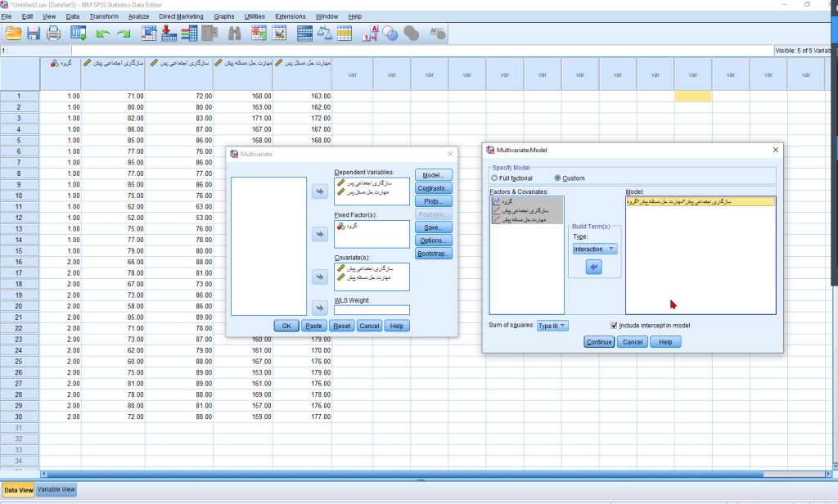This screenshot has width=838, height=504.
Task: Toggle the Value labels toolbar icon
Action: 370,34
